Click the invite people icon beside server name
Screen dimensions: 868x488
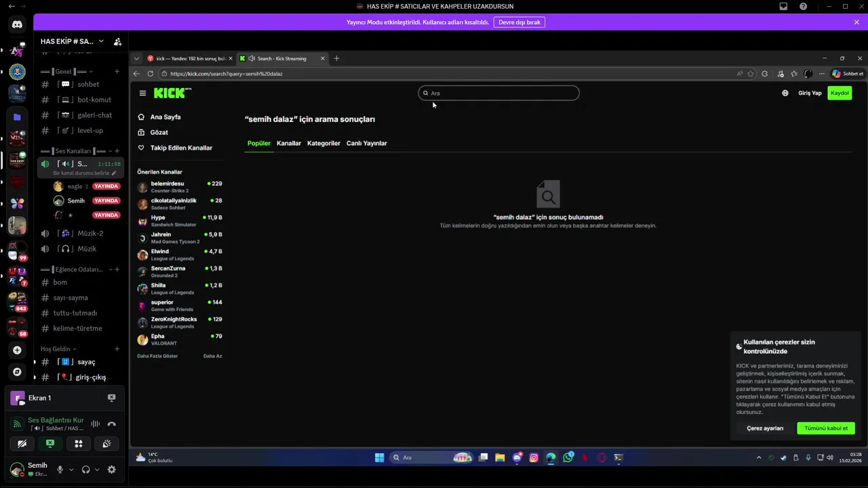(x=117, y=41)
